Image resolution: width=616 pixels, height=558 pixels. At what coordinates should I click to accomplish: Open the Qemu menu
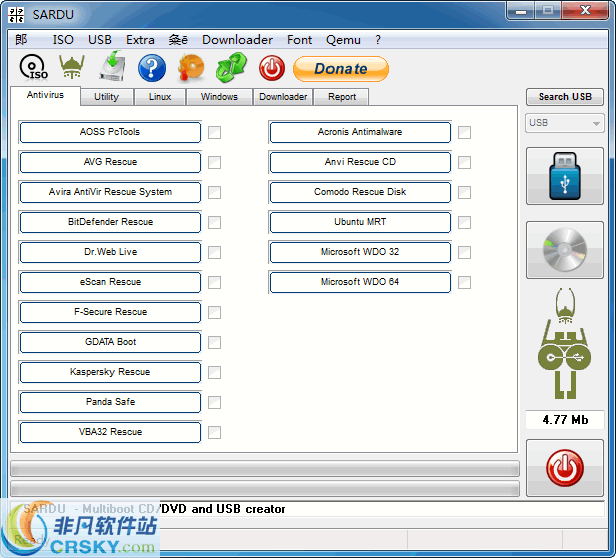click(343, 40)
